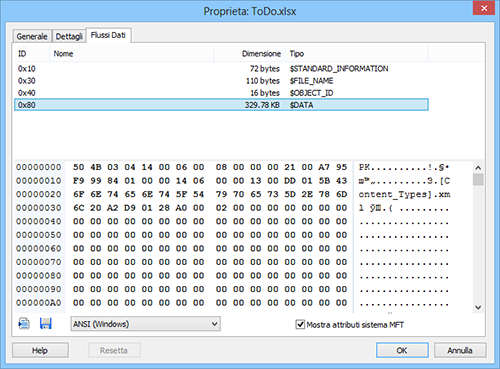500x369 pixels.
Task: Click the 72 bytes size value
Action: (x=265, y=69)
